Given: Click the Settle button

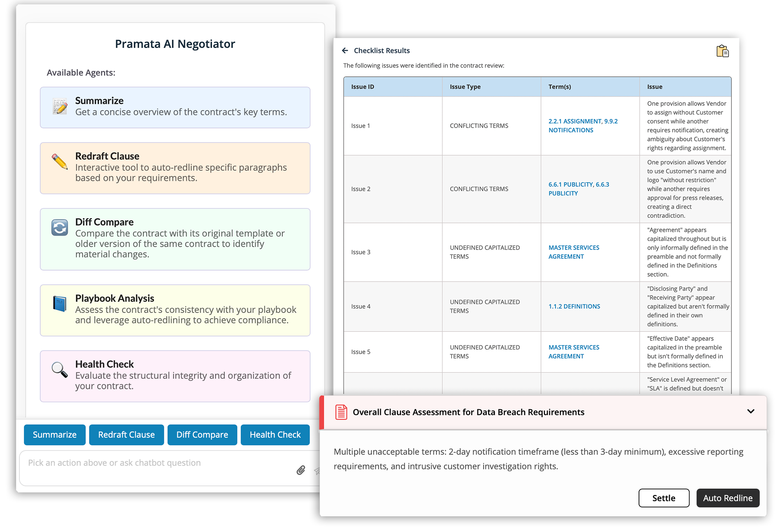Looking at the screenshot, I should click(x=664, y=498).
